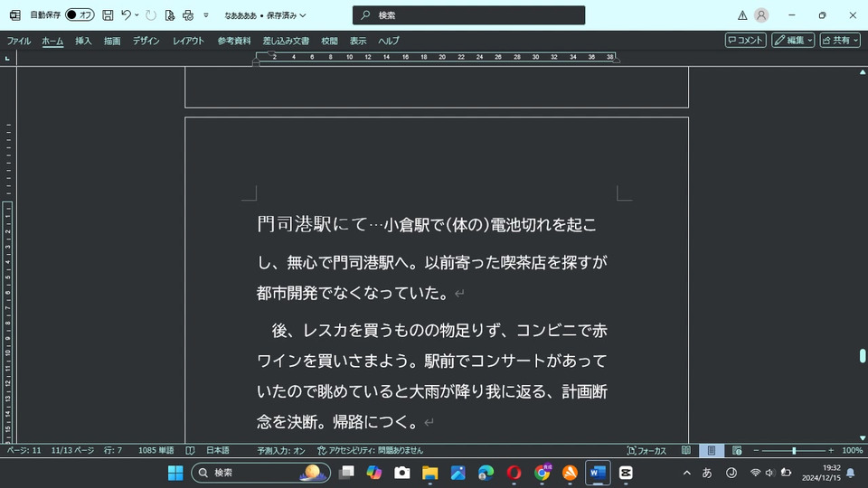Image resolution: width=868 pixels, height=488 pixels.
Task: Click 11/13 ページ page count in status bar
Action: 72,450
